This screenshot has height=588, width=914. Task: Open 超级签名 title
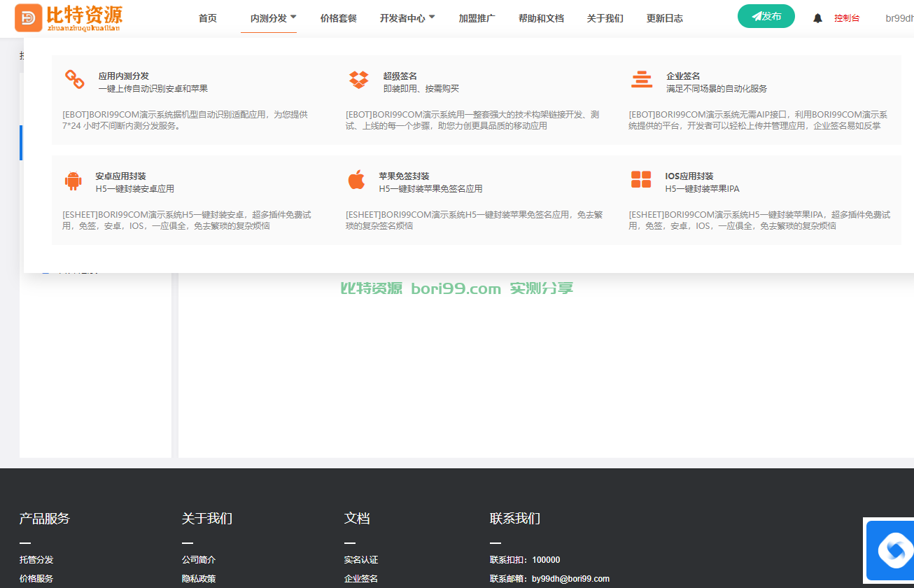[400, 76]
